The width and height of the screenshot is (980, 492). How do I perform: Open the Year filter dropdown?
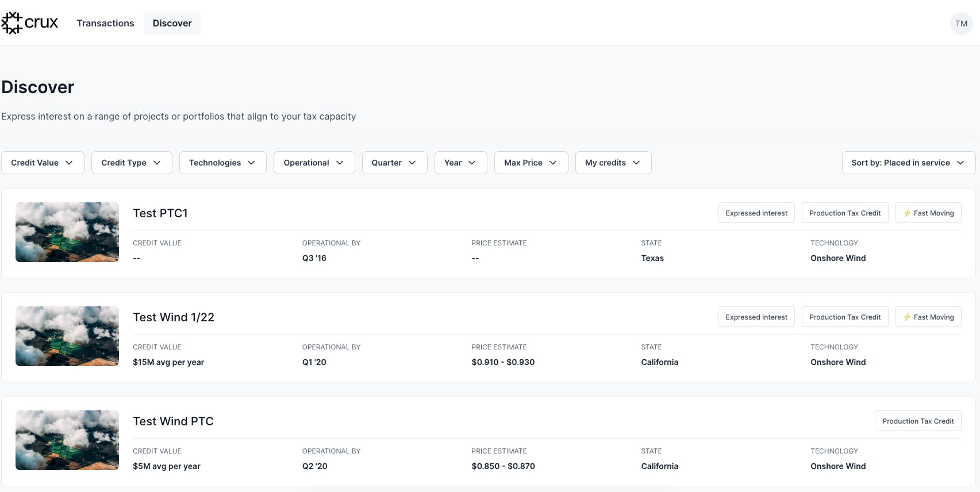(460, 163)
